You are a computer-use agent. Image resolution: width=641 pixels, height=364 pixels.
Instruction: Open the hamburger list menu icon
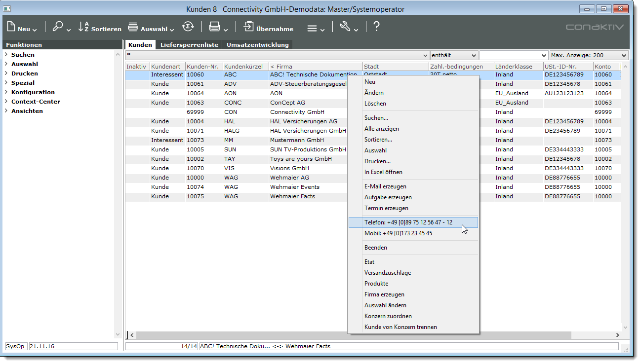pos(312,28)
